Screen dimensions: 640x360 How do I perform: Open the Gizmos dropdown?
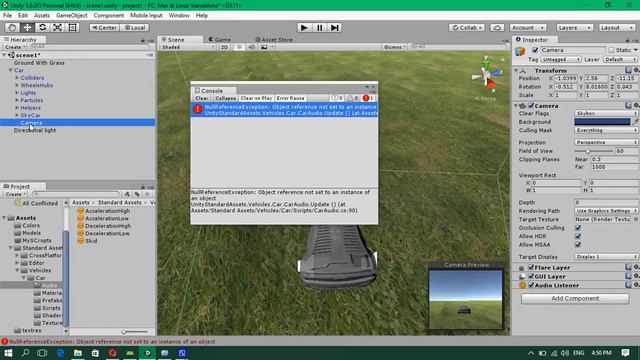(x=395, y=47)
